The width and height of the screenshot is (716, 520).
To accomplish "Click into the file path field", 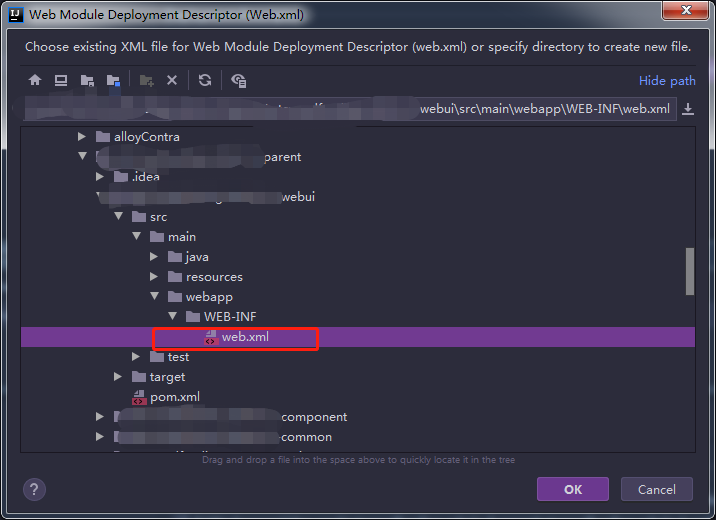I will point(349,109).
